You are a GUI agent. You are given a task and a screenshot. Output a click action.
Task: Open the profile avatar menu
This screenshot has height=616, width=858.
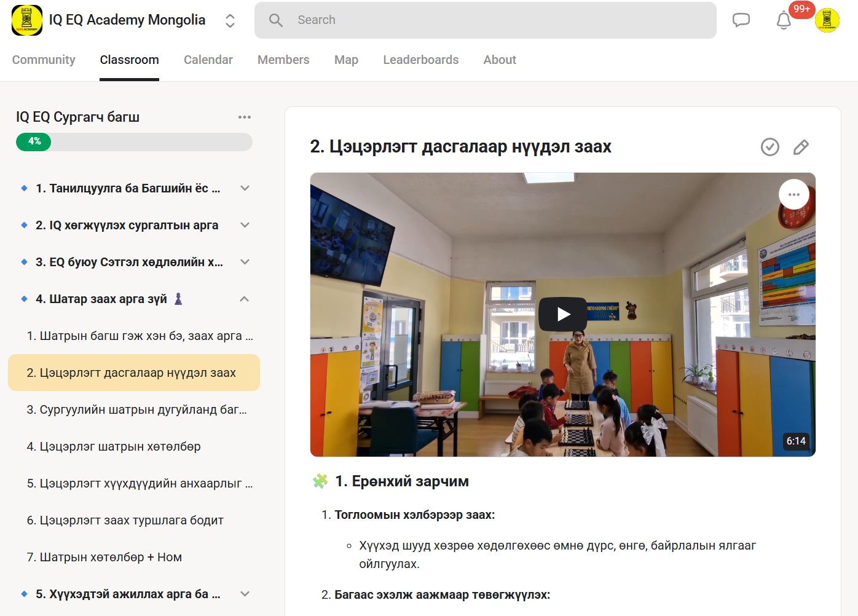[x=827, y=20]
